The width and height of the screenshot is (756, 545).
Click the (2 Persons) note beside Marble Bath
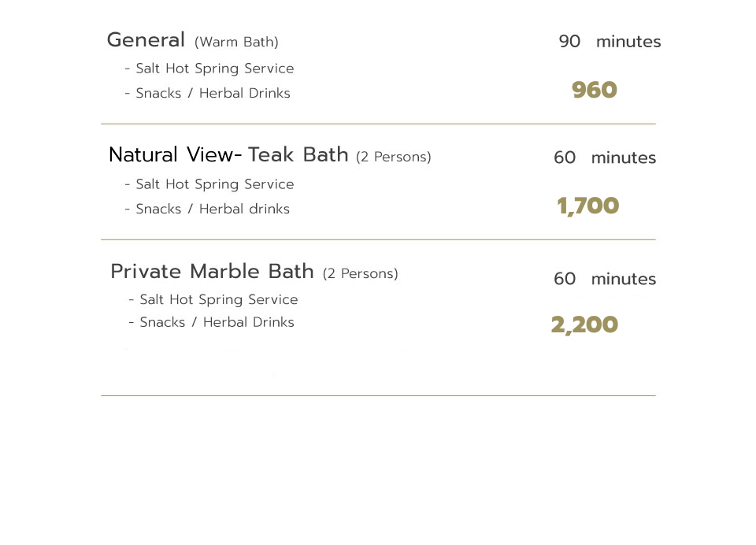tap(360, 274)
